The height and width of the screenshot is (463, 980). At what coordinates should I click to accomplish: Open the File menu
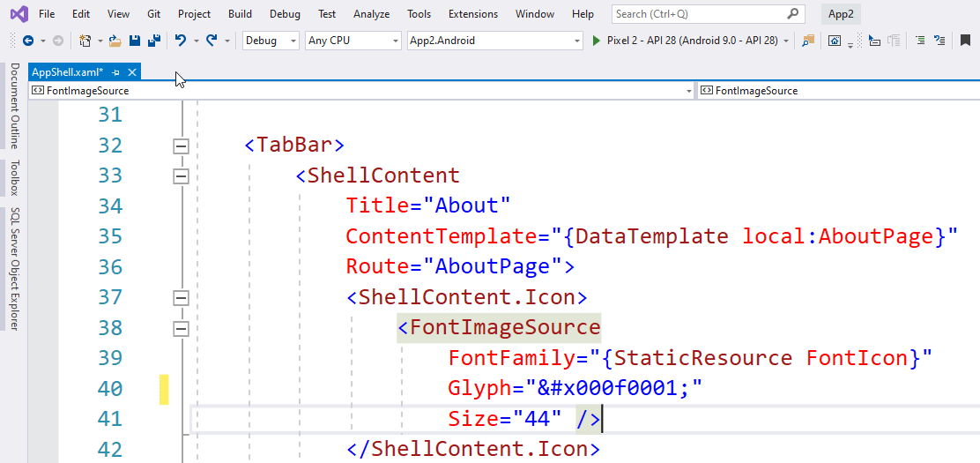[46, 14]
